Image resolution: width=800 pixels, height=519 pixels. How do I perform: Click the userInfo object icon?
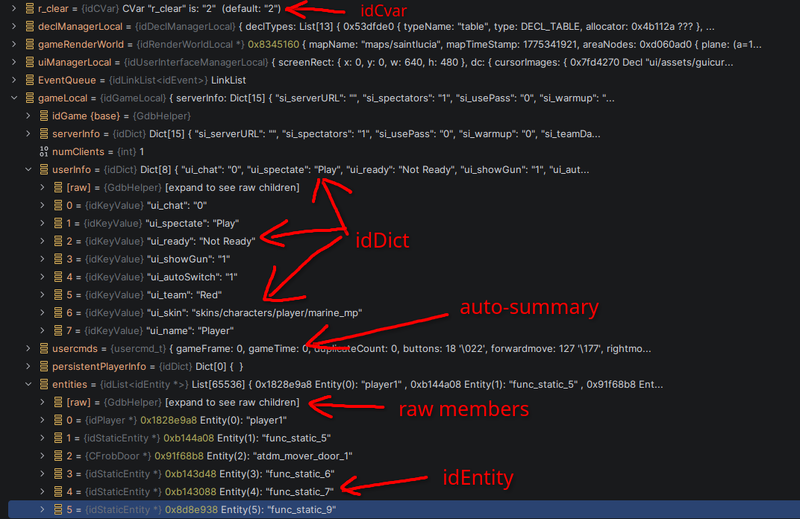[44, 169]
